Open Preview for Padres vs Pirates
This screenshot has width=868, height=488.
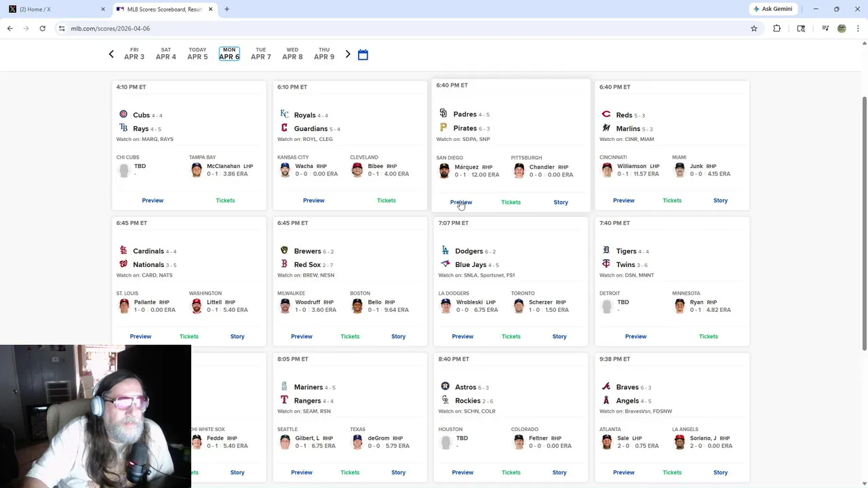pos(461,202)
